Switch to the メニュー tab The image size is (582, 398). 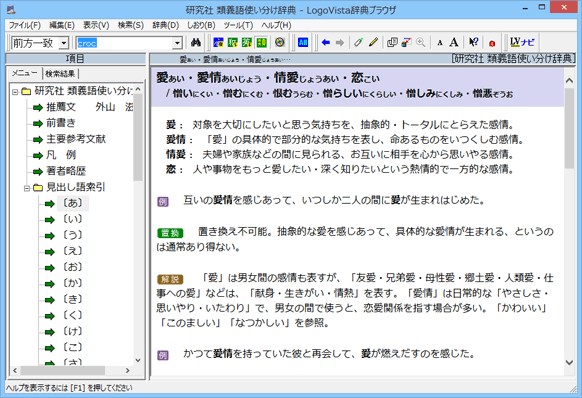pos(24,73)
